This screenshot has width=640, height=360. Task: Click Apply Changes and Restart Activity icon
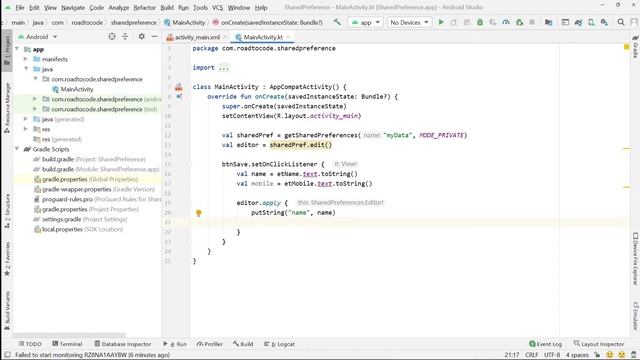tap(454, 22)
